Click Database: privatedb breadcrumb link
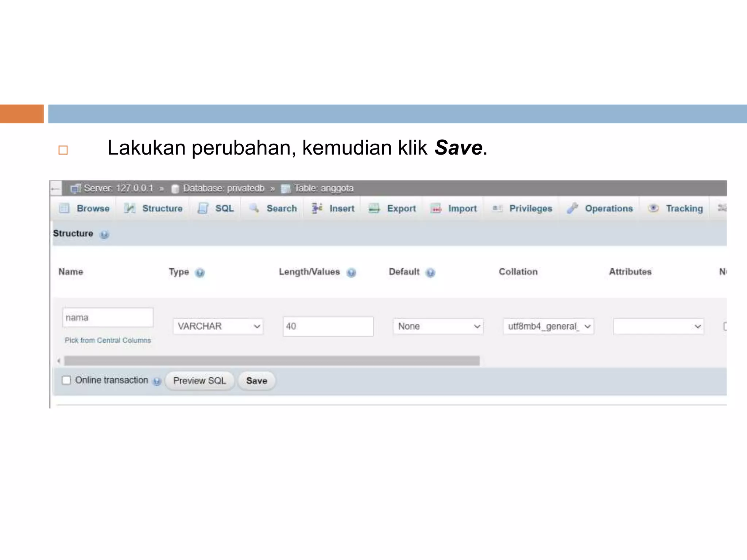This screenshot has height=560, width=747. (x=224, y=188)
